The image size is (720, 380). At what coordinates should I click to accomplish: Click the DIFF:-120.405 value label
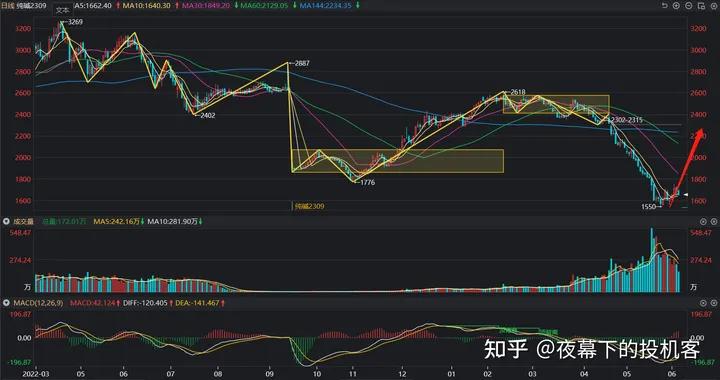[146, 303]
